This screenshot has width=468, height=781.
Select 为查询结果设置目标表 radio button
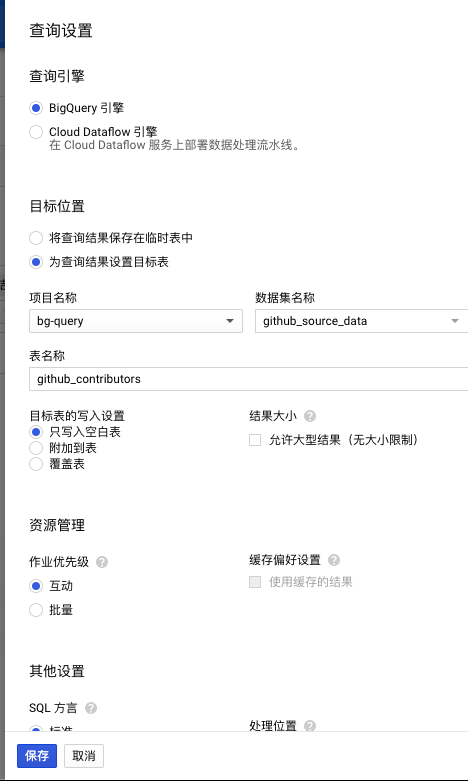36,262
